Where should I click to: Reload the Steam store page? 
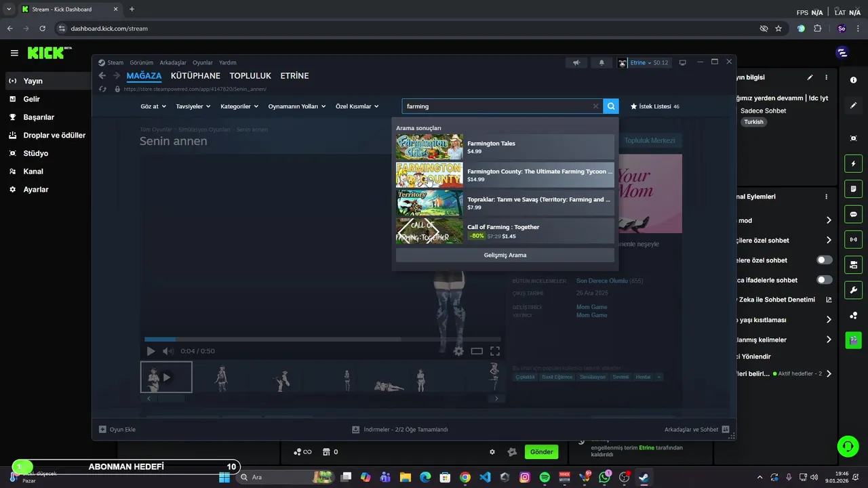[x=102, y=89]
